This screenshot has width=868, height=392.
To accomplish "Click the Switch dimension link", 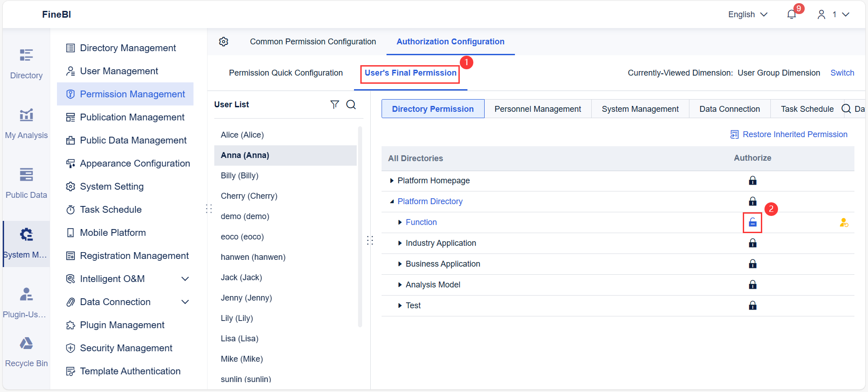I will click(x=842, y=73).
